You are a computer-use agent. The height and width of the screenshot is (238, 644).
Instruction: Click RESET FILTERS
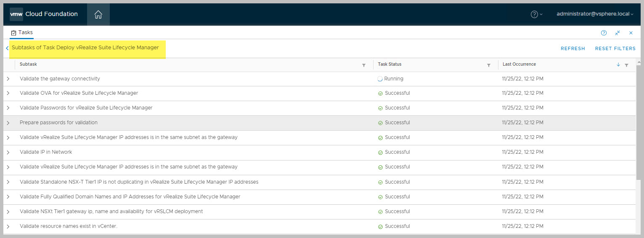click(x=615, y=48)
